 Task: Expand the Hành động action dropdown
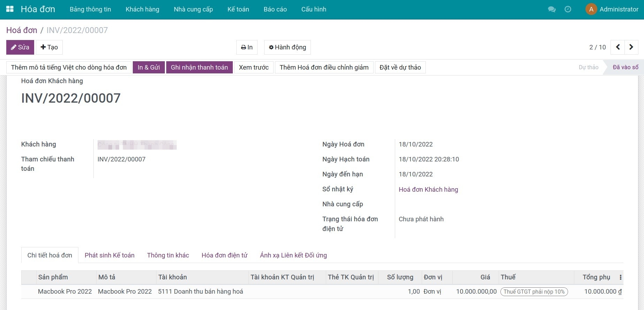click(x=287, y=47)
